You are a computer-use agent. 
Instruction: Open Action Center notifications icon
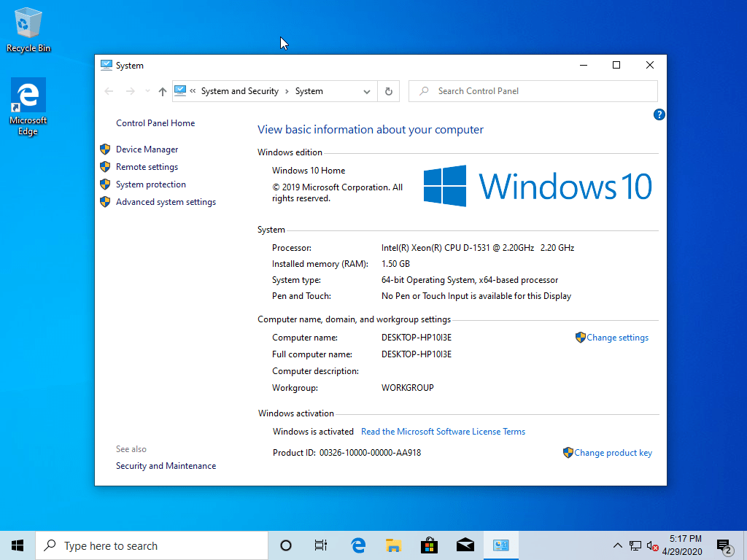pyautogui.click(x=724, y=546)
